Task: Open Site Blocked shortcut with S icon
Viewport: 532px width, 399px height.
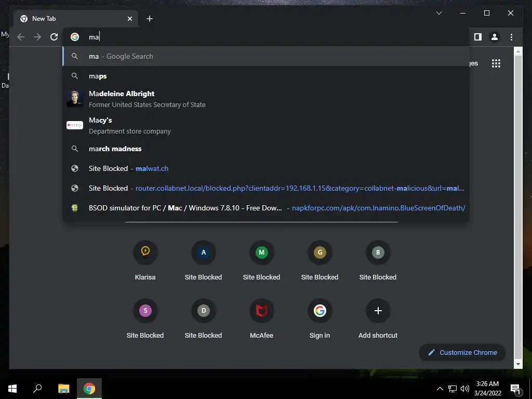Action: (145, 319)
